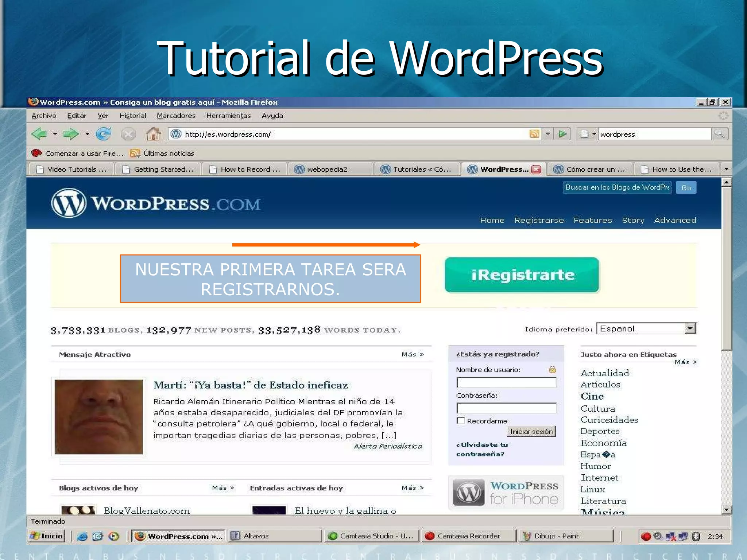The height and width of the screenshot is (560, 747).
Task: Reload the page with refresh icon
Action: (104, 134)
